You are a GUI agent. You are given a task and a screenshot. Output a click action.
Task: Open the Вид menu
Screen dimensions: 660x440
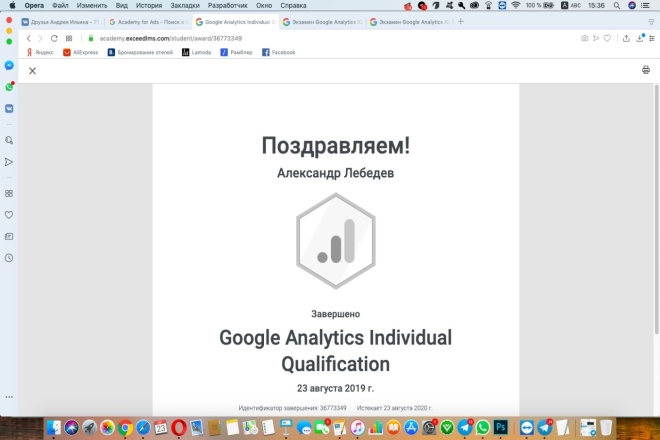coord(122,5)
